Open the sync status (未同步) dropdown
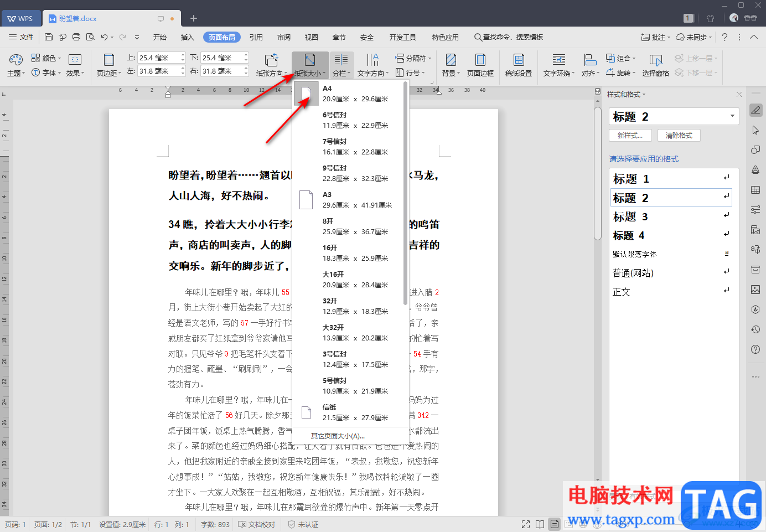 click(695, 37)
